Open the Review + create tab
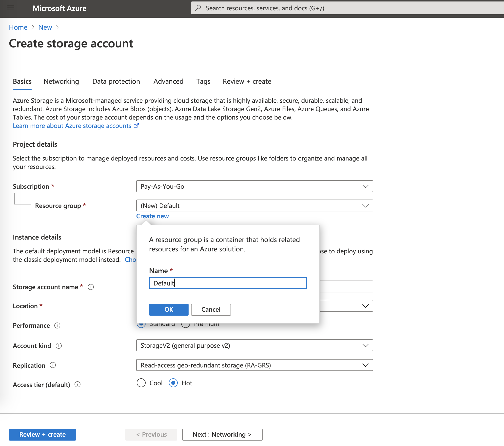 (x=247, y=81)
